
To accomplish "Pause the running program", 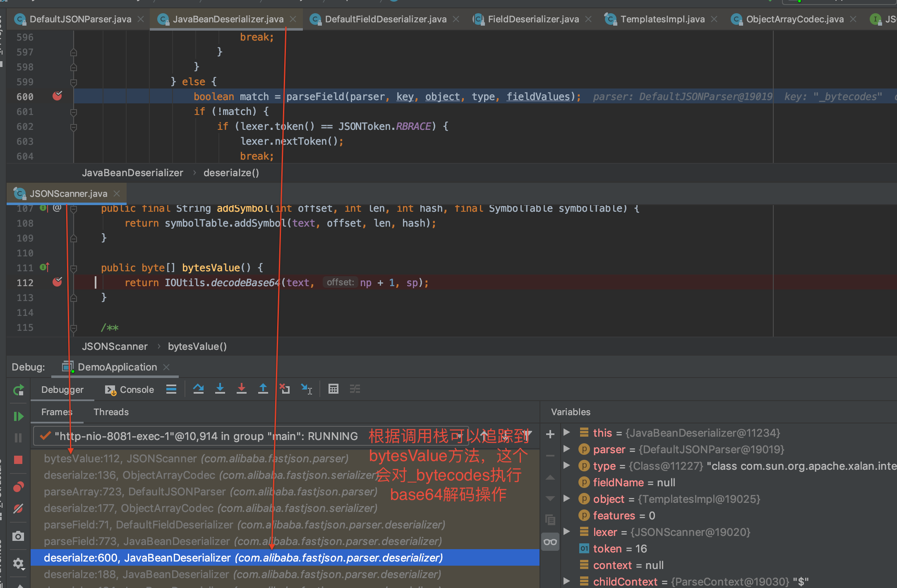I will (18, 438).
